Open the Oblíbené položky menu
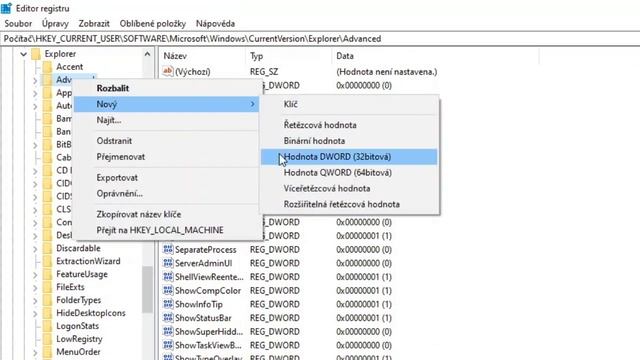640x360 pixels. [x=153, y=24]
